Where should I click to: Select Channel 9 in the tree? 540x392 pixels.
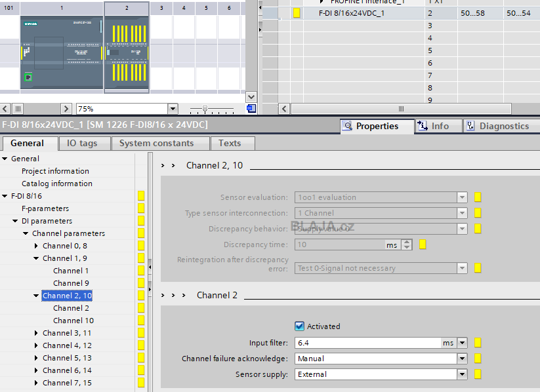[x=71, y=283]
